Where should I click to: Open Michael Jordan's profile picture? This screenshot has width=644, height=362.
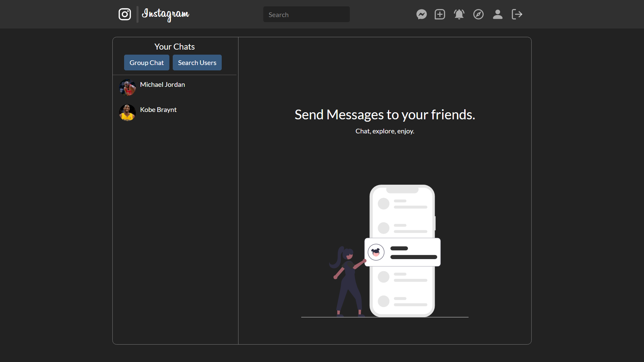127,87
